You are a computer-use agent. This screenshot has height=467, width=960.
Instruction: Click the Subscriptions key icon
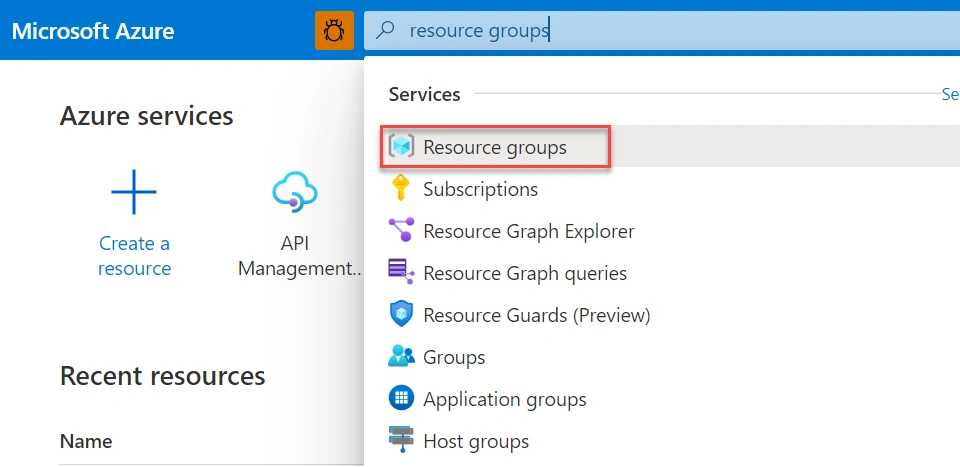coord(401,189)
